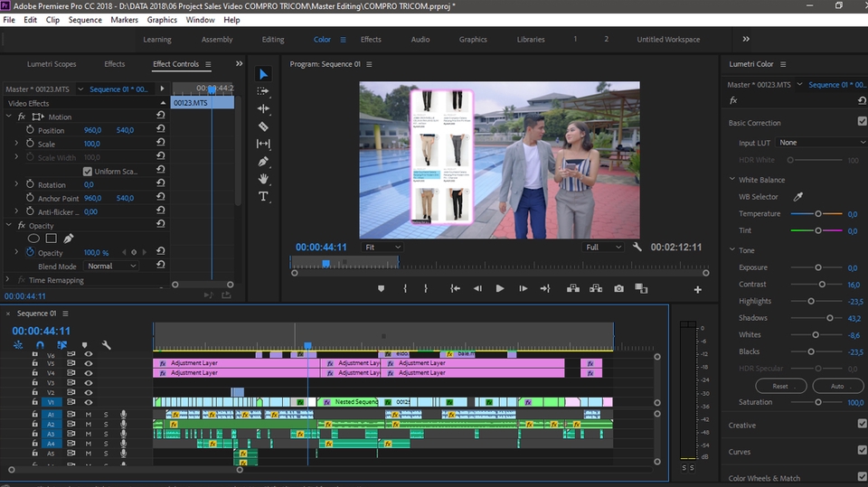Click Sequence 01 link in Effect Controls
The image size is (868, 487).
[118, 89]
